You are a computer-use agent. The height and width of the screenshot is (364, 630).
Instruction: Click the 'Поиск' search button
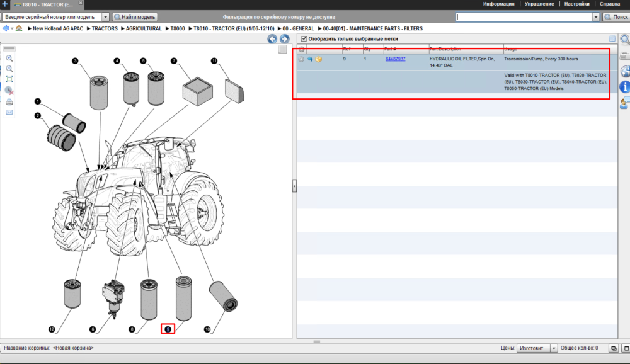tap(616, 17)
